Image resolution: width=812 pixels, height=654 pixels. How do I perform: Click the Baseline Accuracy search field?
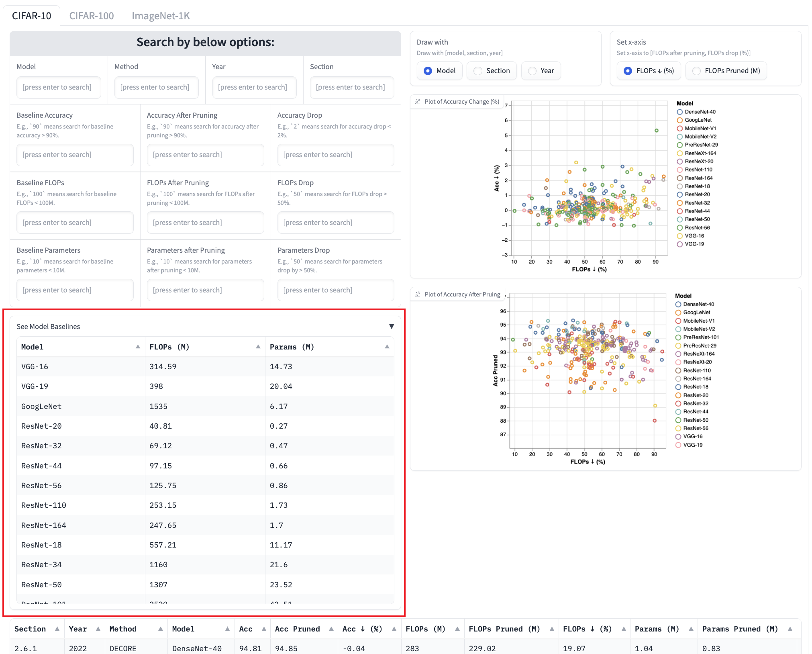coord(75,155)
